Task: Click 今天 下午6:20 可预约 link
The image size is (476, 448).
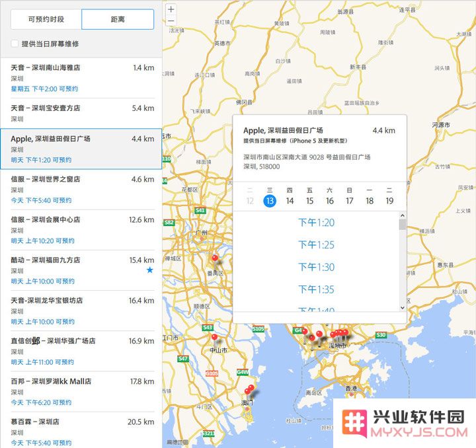Action: (x=41, y=402)
